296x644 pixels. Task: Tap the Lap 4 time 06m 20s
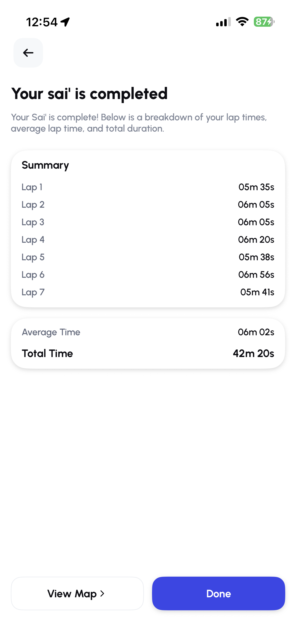click(x=256, y=240)
